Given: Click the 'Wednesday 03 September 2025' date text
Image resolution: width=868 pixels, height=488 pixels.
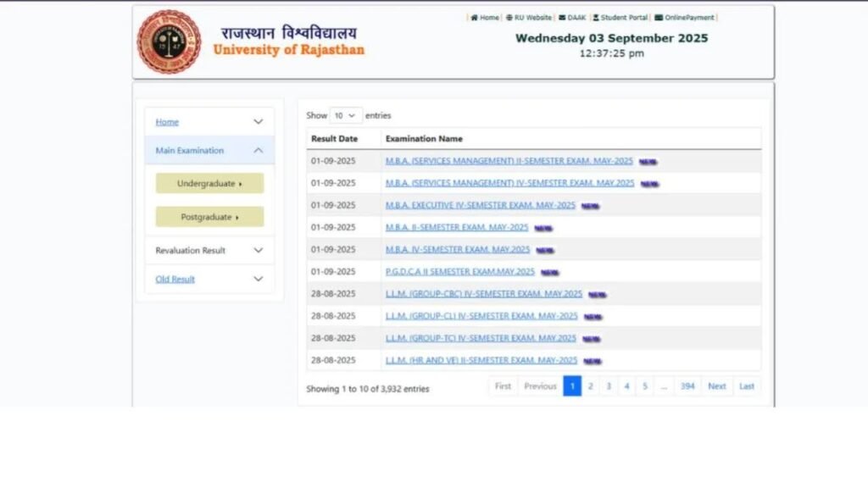Looking at the screenshot, I should (x=612, y=38).
